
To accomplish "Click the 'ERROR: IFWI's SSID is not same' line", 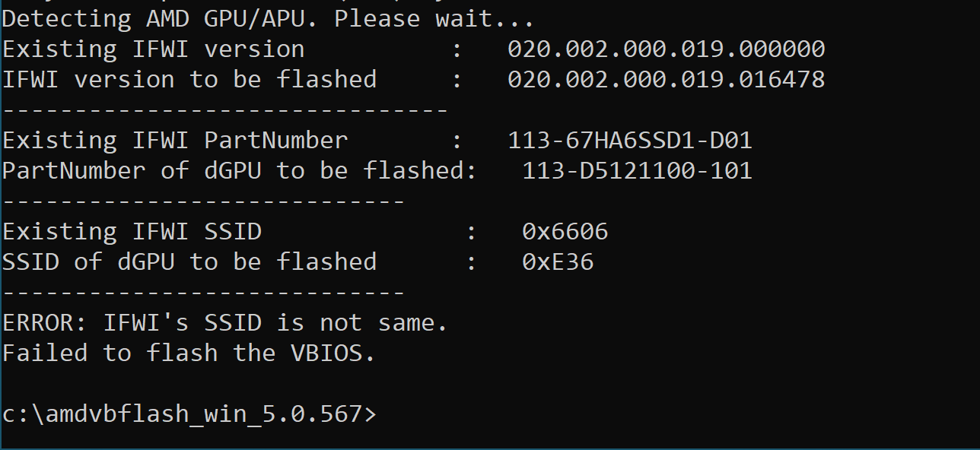I will (x=224, y=323).
